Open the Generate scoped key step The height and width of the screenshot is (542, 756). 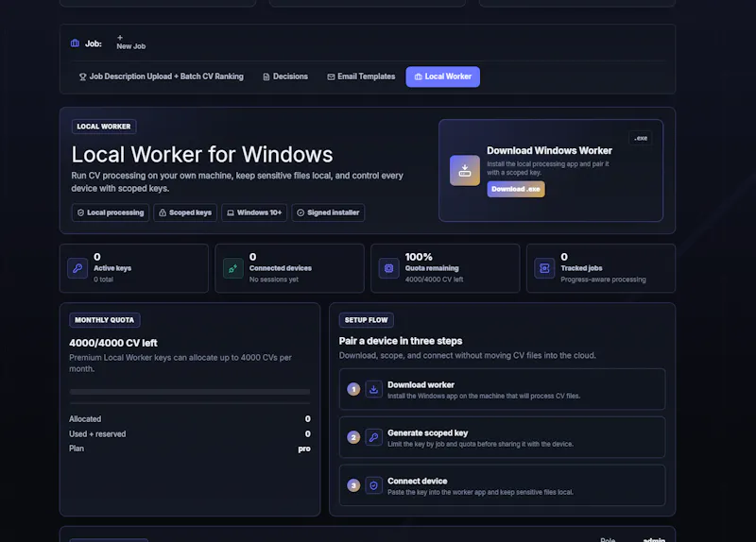point(503,437)
